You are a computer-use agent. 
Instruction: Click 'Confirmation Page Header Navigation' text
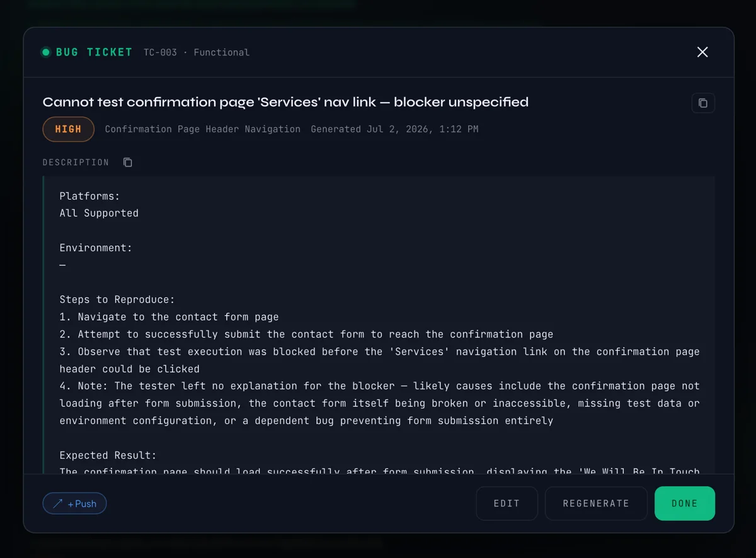pos(202,129)
